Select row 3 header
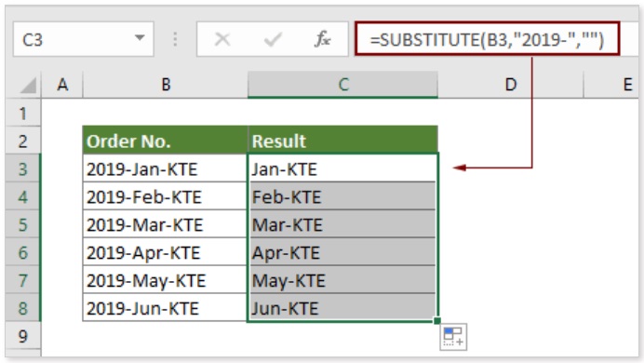Image resolution: width=644 pixels, height=363 pixels. (23, 168)
